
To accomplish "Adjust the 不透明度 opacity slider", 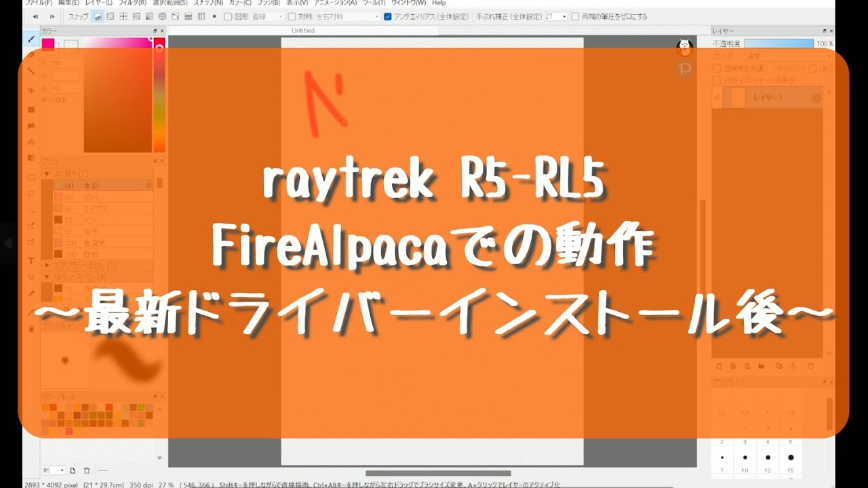I will point(778,43).
